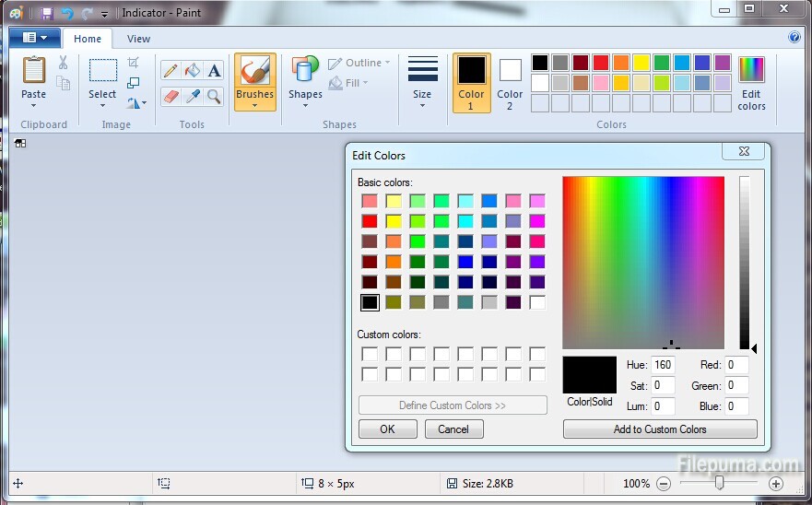This screenshot has height=505, width=812.
Task: Activate the Color 2 selector
Action: pyautogui.click(x=510, y=81)
